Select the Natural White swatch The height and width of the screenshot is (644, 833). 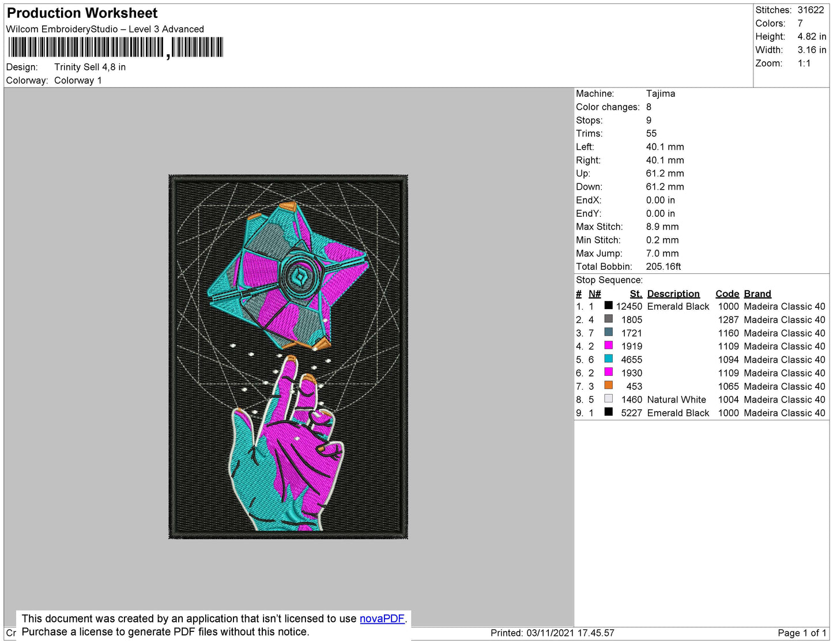point(608,398)
